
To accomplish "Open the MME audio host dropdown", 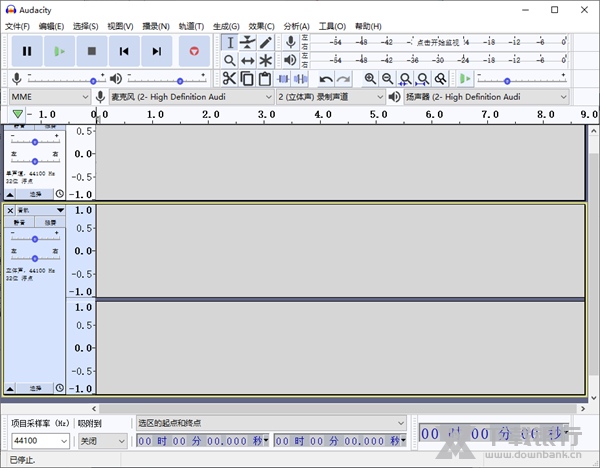I will coord(49,97).
